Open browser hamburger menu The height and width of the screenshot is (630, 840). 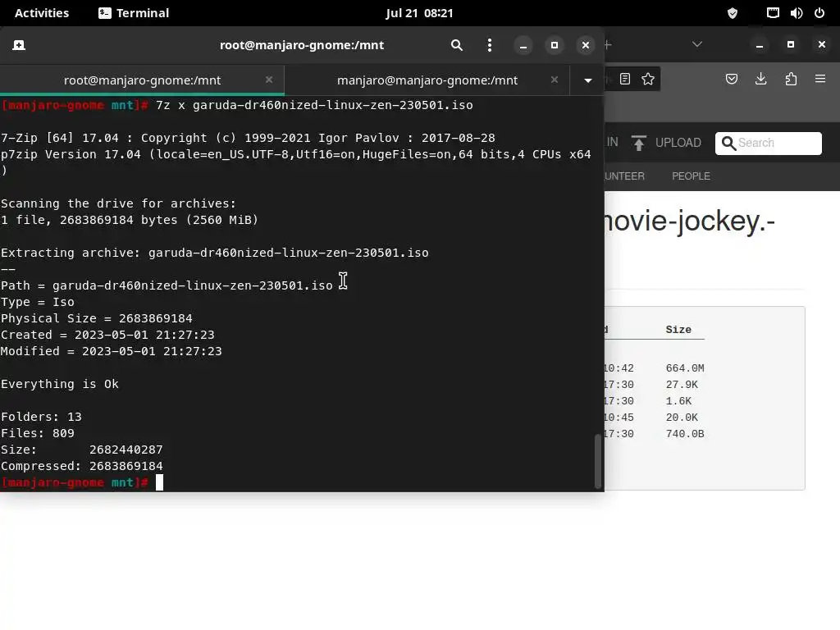[820, 80]
